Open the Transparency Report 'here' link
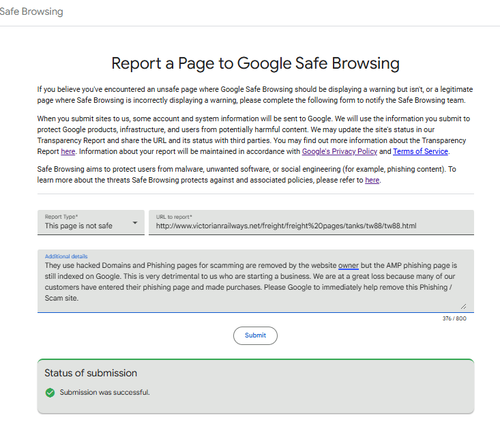Image resolution: width=500 pixels, height=428 pixels. 68,151
